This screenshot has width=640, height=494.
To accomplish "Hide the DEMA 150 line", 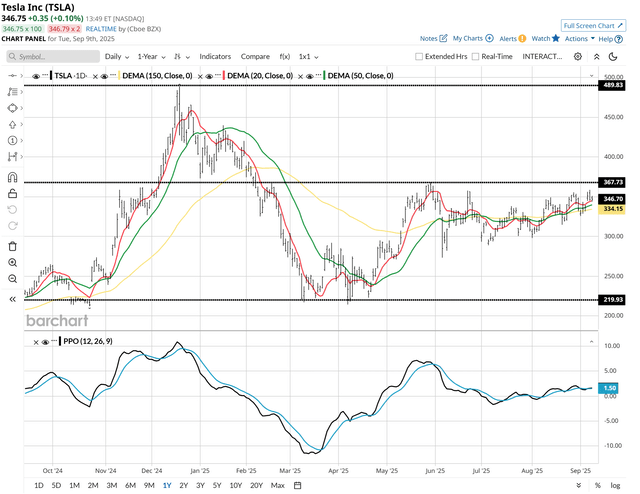I will tap(104, 76).
